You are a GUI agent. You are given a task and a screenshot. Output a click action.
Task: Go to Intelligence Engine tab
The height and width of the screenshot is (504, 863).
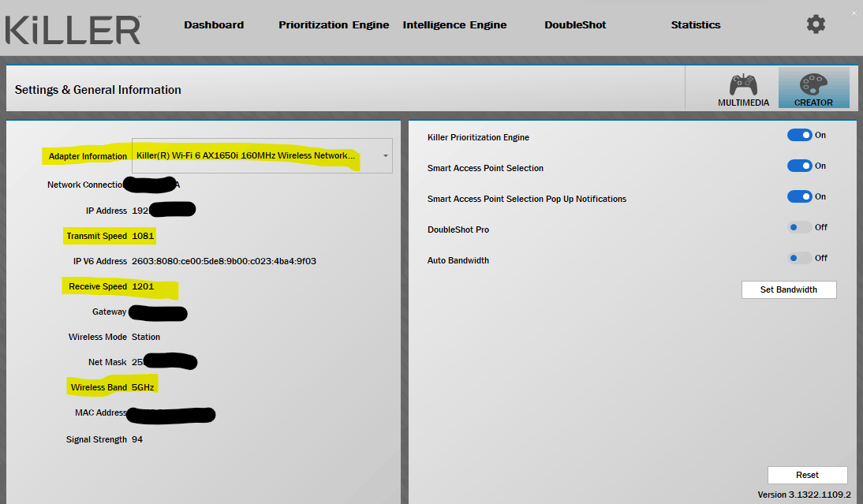click(454, 24)
